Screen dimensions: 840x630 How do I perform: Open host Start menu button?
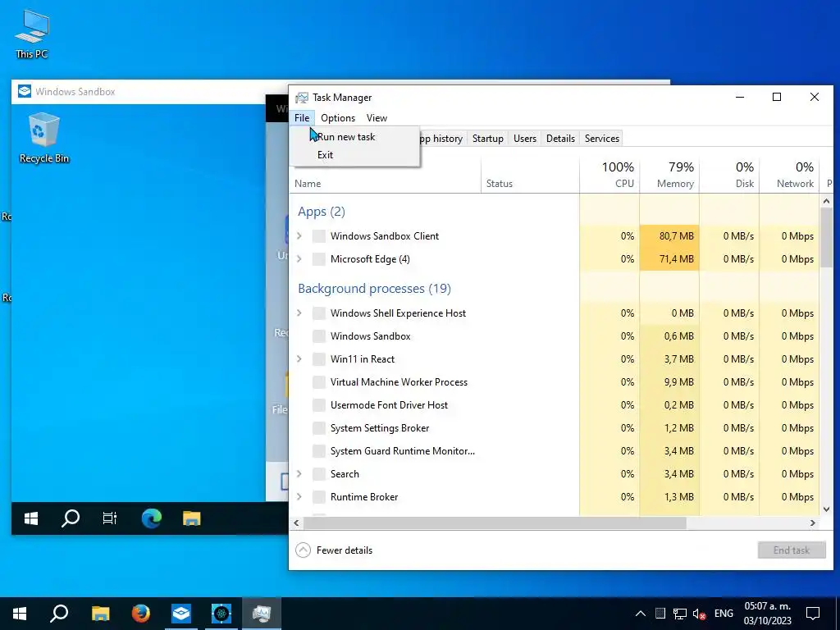[x=20, y=614]
